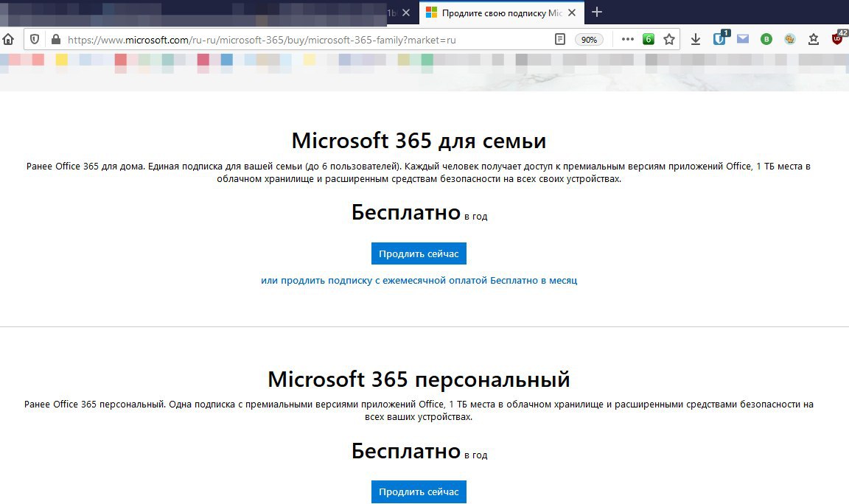Open the page actions three-dot menu
The width and height of the screenshot is (849, 504).
pos(628,39)
